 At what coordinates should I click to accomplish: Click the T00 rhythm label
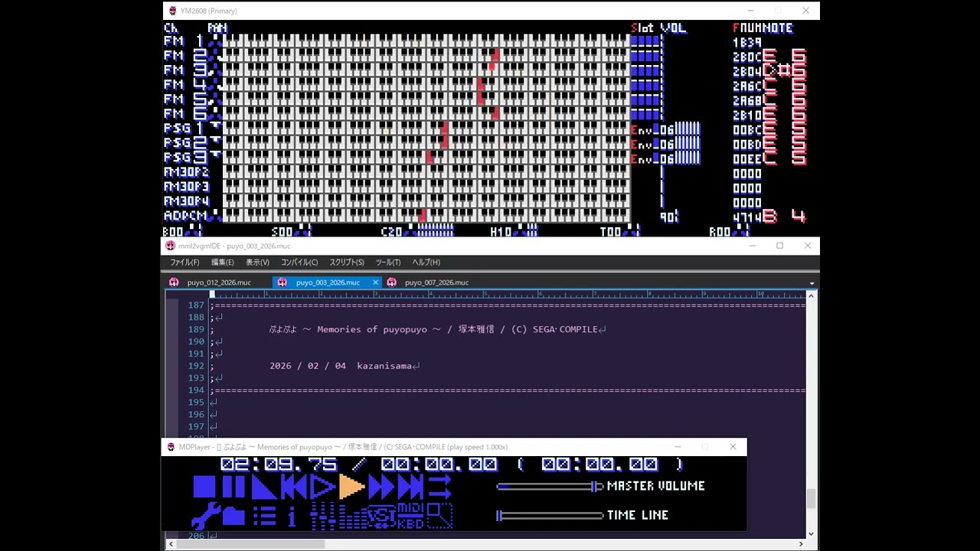[x=610, y=231]
